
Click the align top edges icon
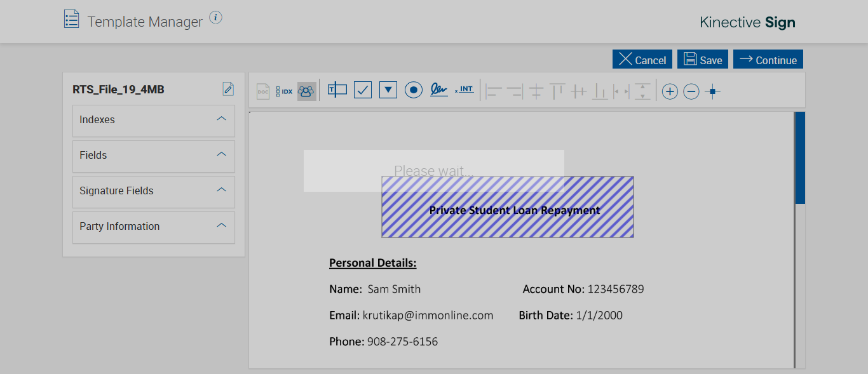click(x=557, y=91)
